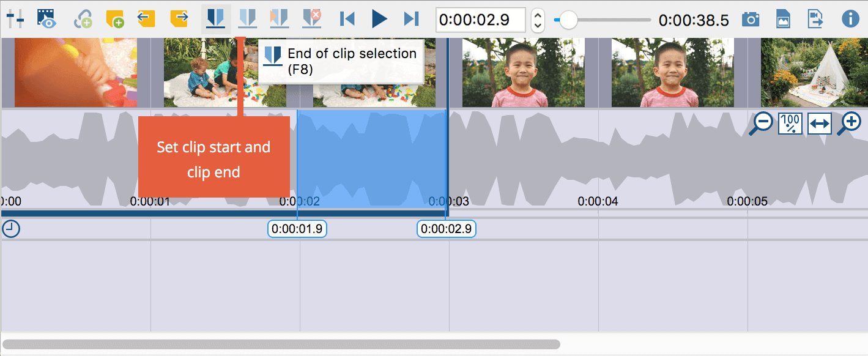The image size is (868, 356).
Task: Go to previous memo with left-arrow note icon
Action: point(146,19)
